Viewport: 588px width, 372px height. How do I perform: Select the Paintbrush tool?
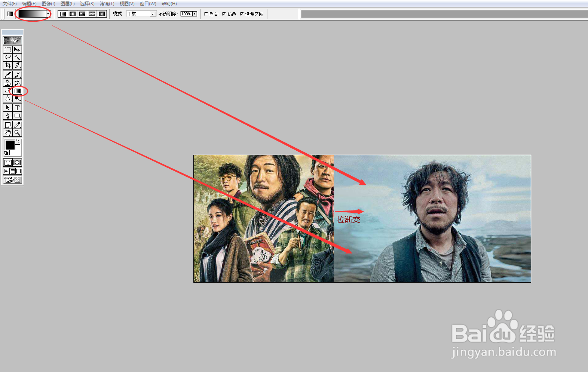pos(17,75)
